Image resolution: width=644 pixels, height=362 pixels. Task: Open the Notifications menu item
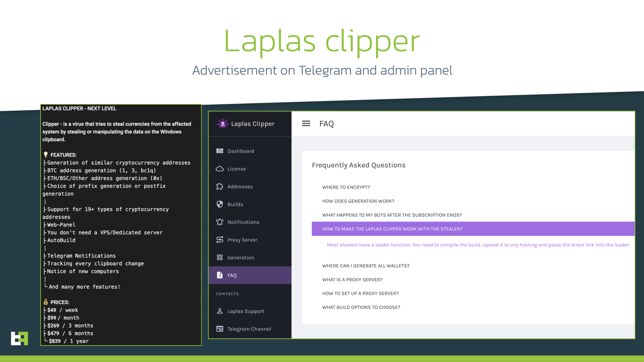coord(250,222)
